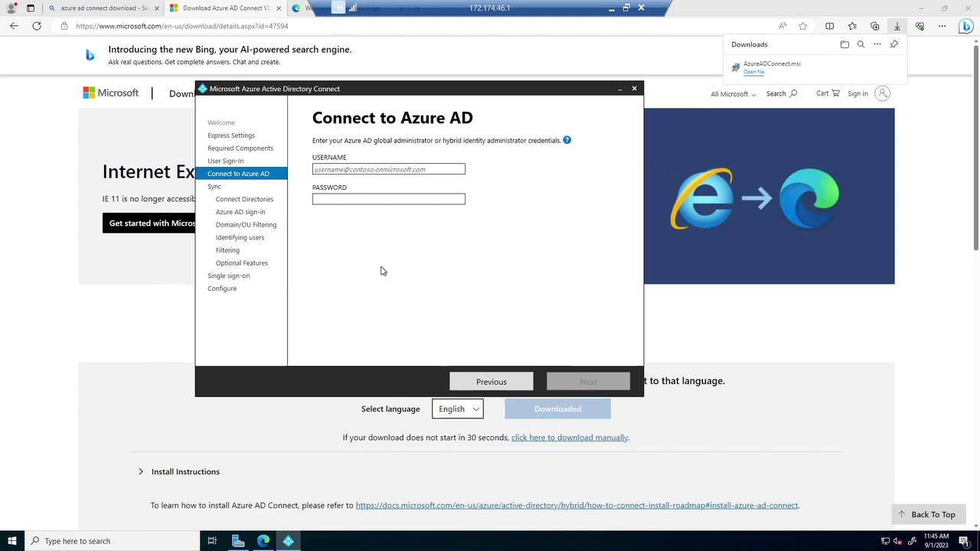
Task: Open the User Sign-In step
Action: click(x=225, y=161)
